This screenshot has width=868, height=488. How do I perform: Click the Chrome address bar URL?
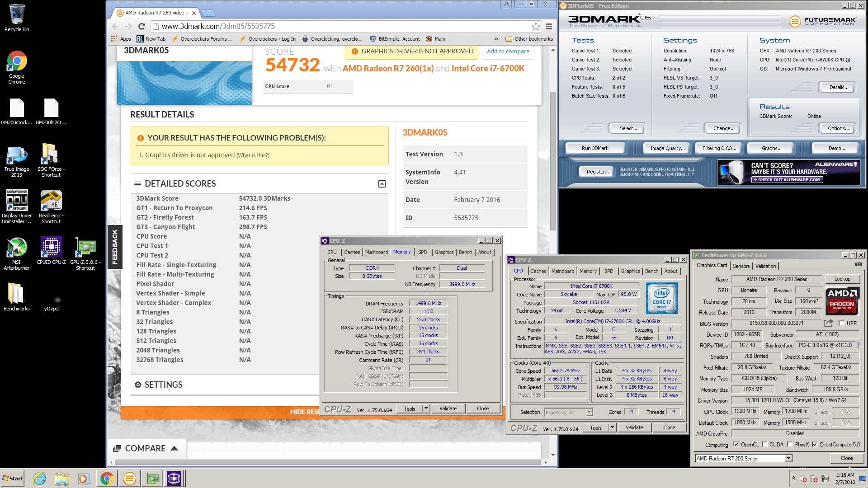point(218,26)
